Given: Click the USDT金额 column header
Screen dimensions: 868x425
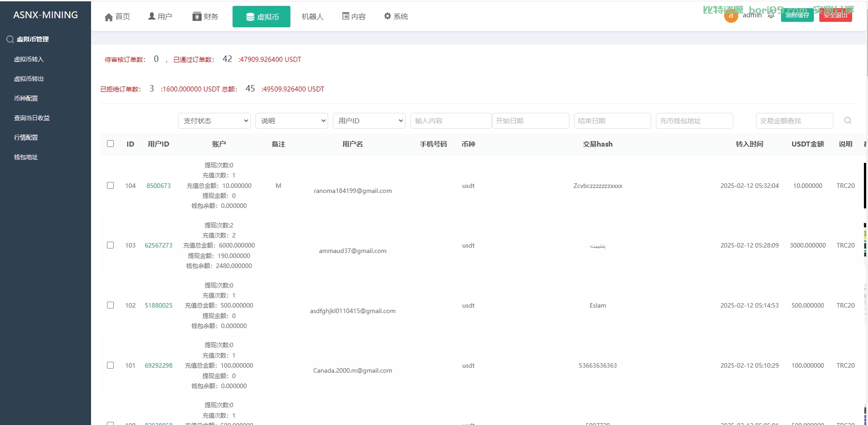Looking at the screenshot, I should point(807,144).
